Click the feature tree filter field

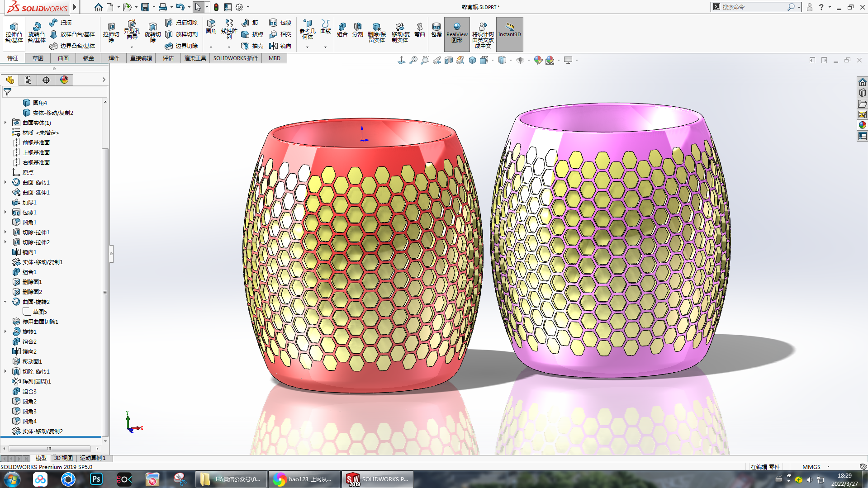55,92
